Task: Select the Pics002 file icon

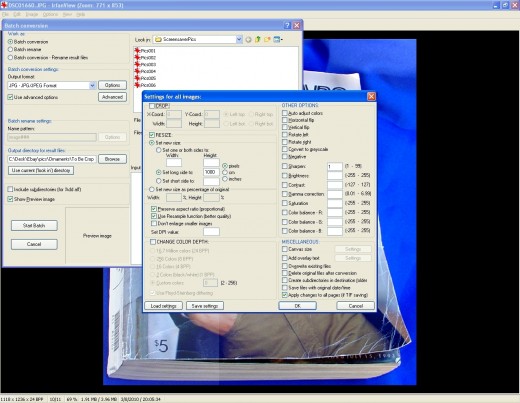Action: point(137,57)
